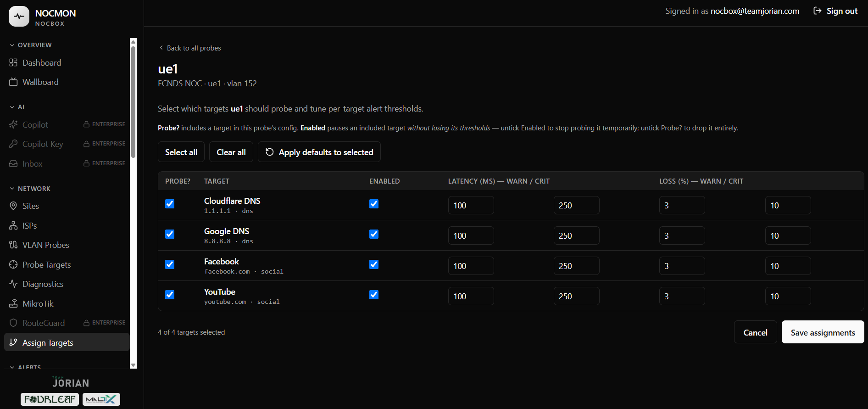868x409 pixels.
Task: Click the Diagnostics activity icon
Action: (x=13, y=284)
